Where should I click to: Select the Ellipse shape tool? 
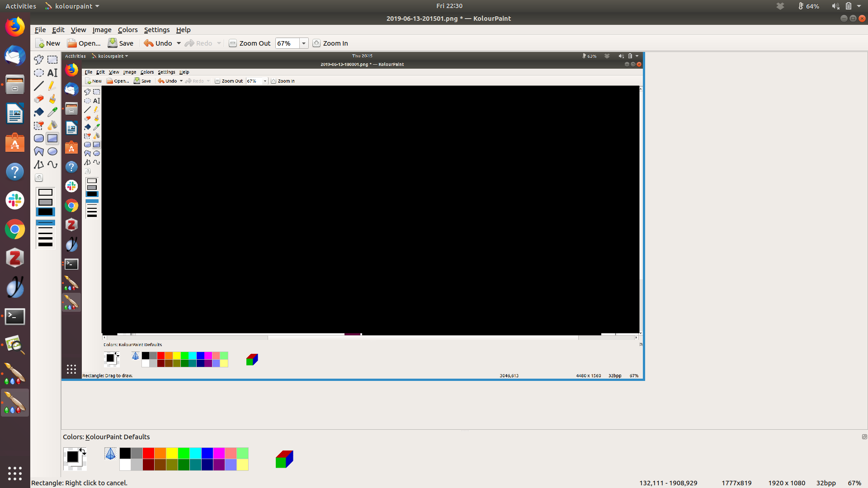click(52, 151)
